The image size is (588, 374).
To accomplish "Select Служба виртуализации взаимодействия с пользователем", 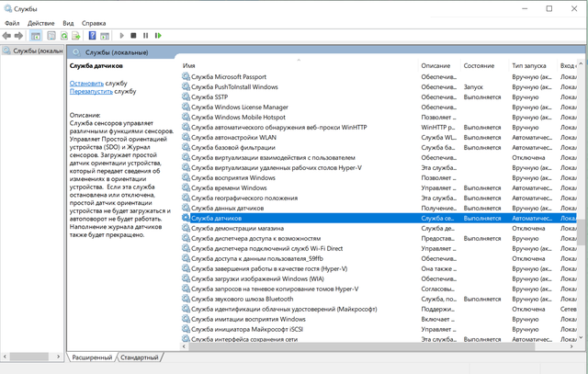I will [379, 157].
